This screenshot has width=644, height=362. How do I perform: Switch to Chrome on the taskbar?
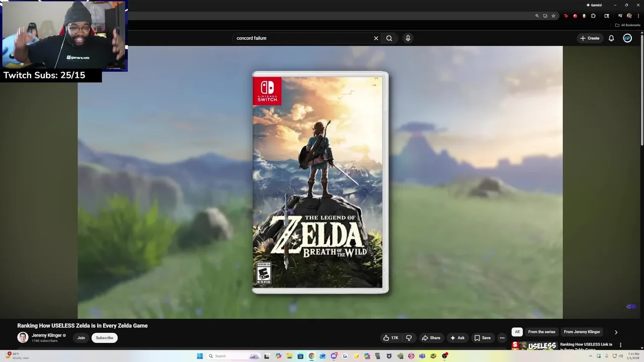[311, 356]
